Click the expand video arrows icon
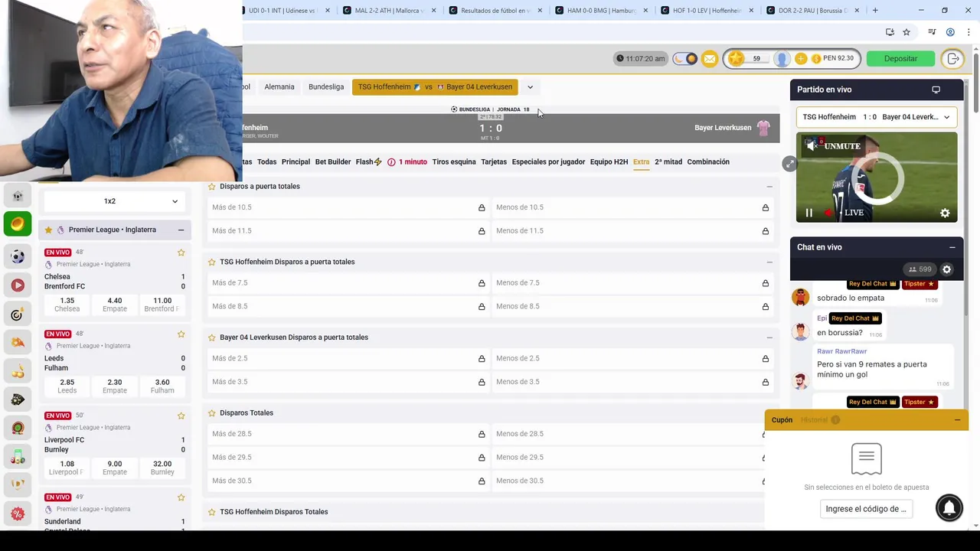This screenshot has width=980, height=551. [x=789, y=164]
